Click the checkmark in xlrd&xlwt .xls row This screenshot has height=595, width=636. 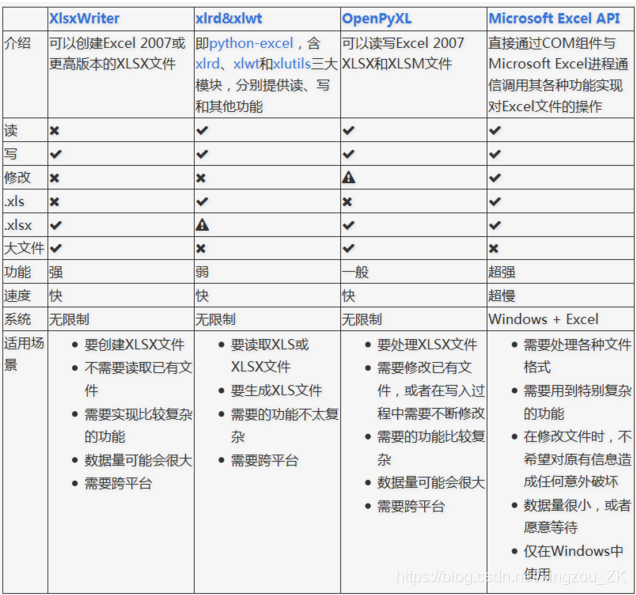[x=202, y=202]
